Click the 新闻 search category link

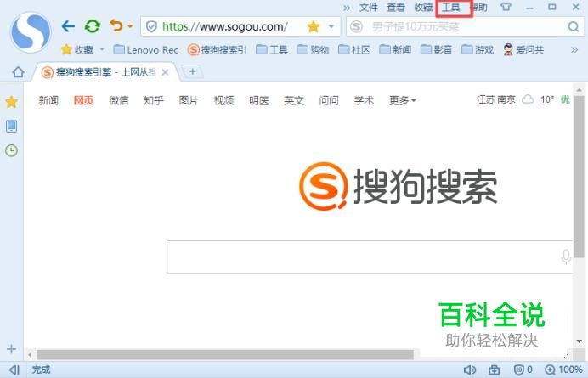[48, 100]
